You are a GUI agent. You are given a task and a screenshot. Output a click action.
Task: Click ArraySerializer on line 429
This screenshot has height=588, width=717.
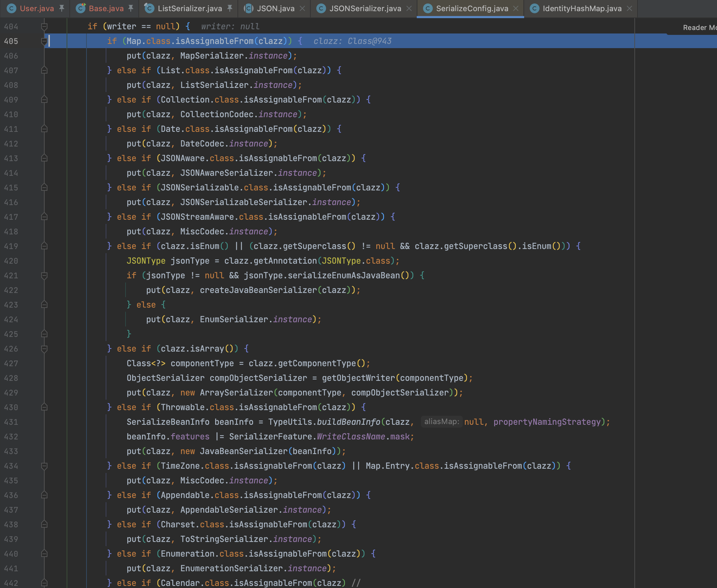[236, 393]
